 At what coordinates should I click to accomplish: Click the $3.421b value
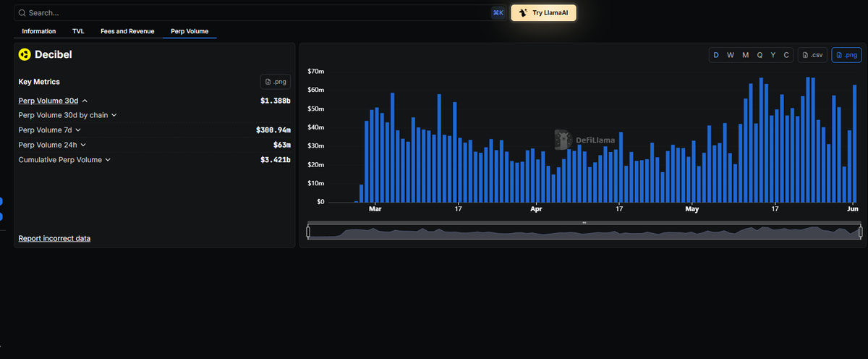[275, 159]
